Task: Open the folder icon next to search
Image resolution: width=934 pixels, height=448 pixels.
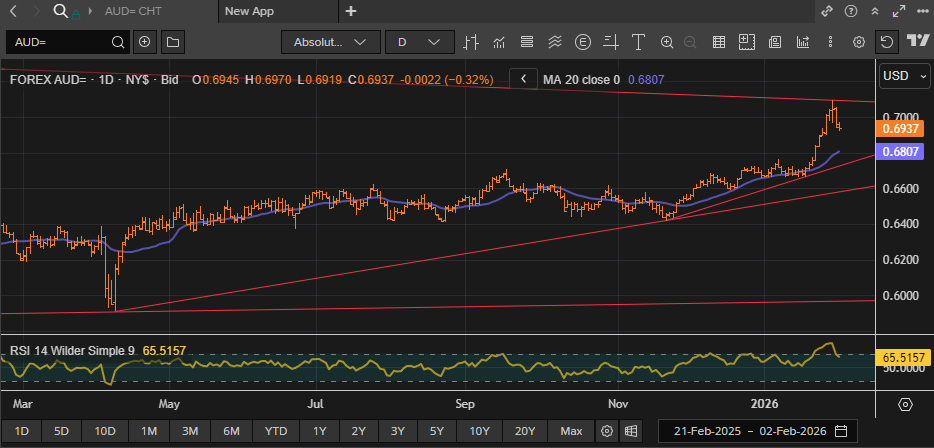Action: (x=172, y=42)
